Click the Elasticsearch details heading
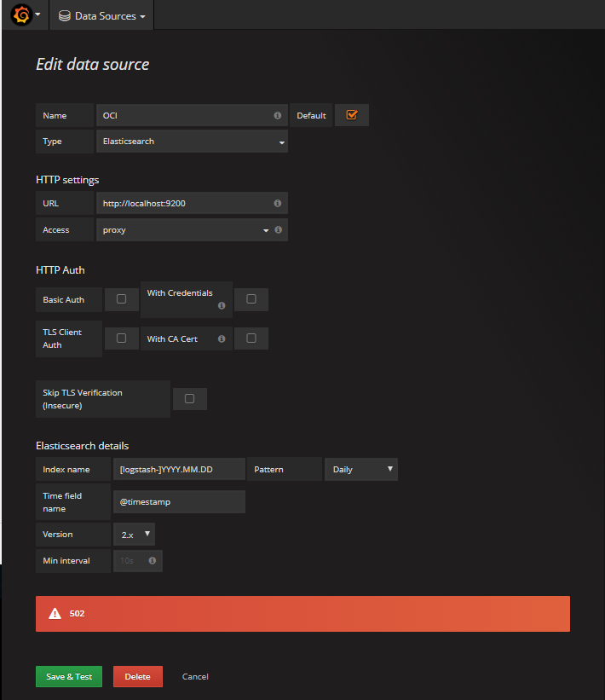Screen dimensions: 605x700 (x=82, y=446)
